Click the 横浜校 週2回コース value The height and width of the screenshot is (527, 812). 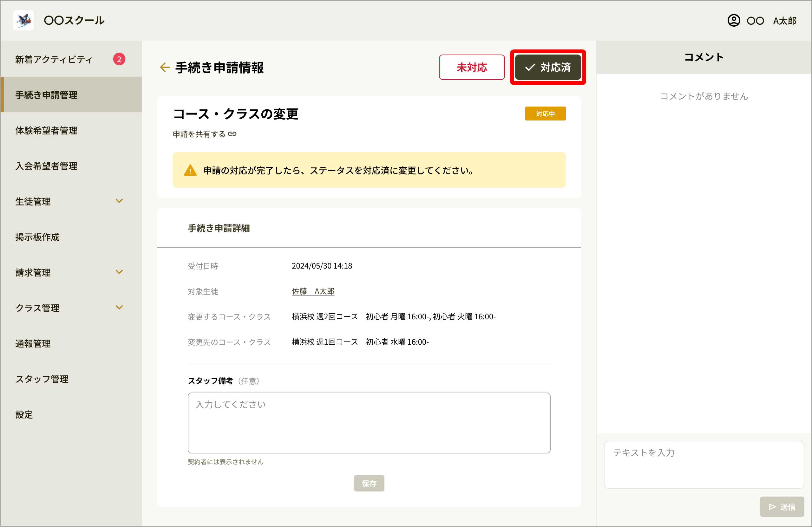[393, 316]
